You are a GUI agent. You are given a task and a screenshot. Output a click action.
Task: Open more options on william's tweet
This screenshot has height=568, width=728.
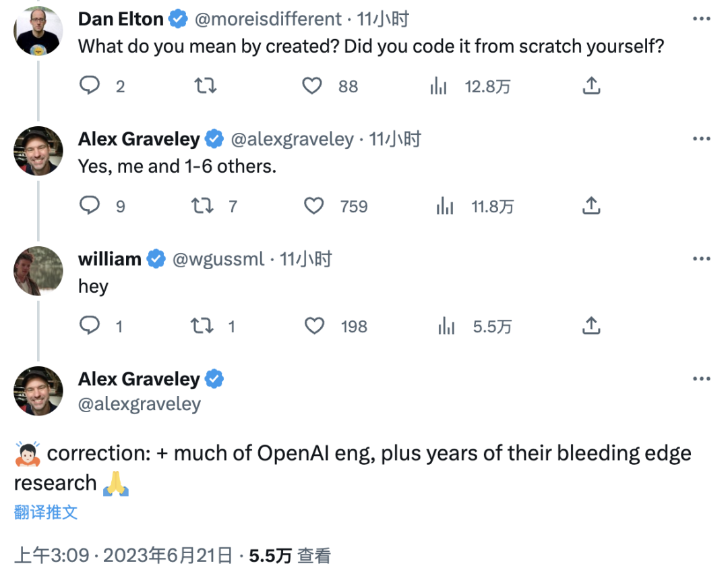tap(701, 259)
